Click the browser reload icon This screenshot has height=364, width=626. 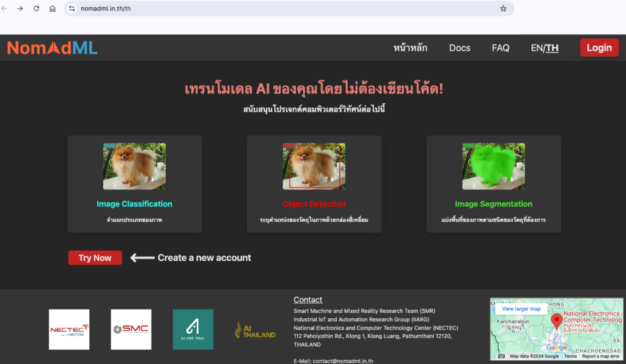[x=36, y=9]
